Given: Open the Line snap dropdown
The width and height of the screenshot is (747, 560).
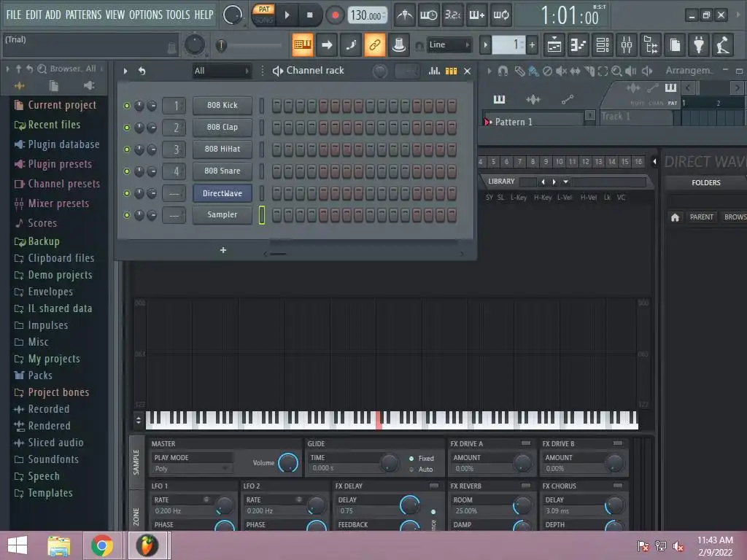Looking at the screenshot, I should tap(449, 44).
